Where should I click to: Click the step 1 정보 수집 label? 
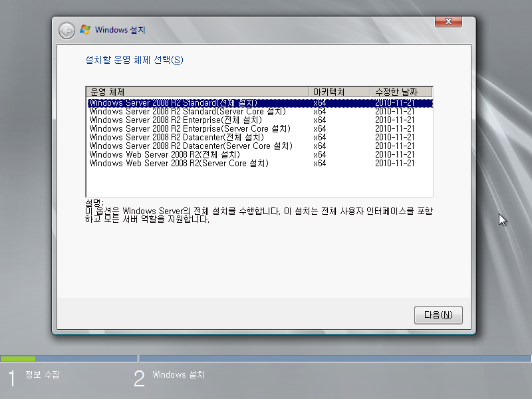[43, 374]
